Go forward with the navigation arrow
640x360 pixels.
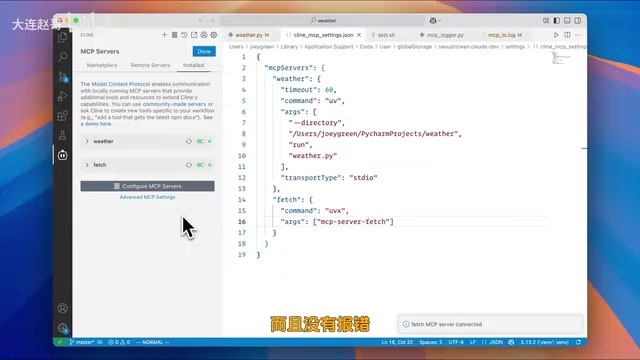(212, 20)
